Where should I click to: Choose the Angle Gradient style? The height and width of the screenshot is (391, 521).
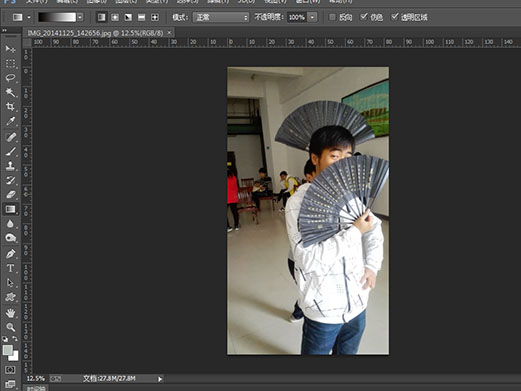[x=128, y=17]
